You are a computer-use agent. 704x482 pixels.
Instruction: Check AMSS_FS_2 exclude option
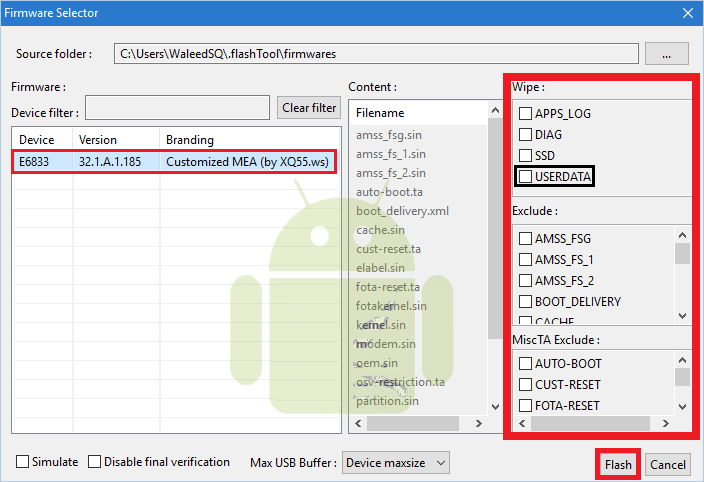click(525, 280)
